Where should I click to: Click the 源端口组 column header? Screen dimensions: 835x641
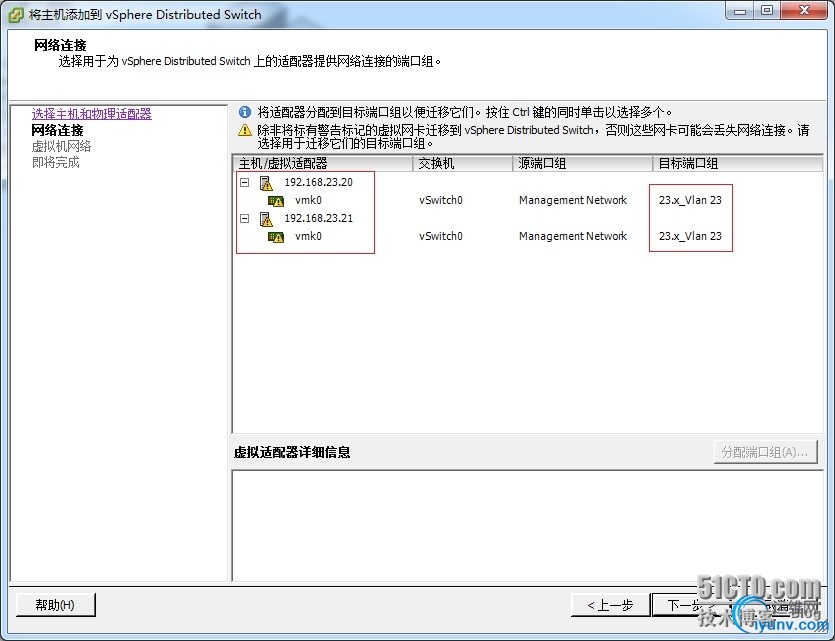coord(583,163)
